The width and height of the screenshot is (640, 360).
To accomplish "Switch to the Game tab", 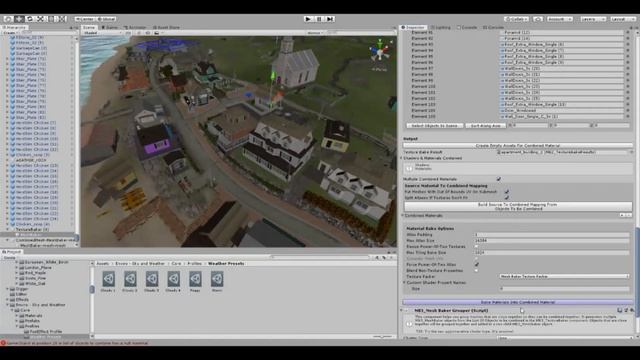I will [110, 27].
